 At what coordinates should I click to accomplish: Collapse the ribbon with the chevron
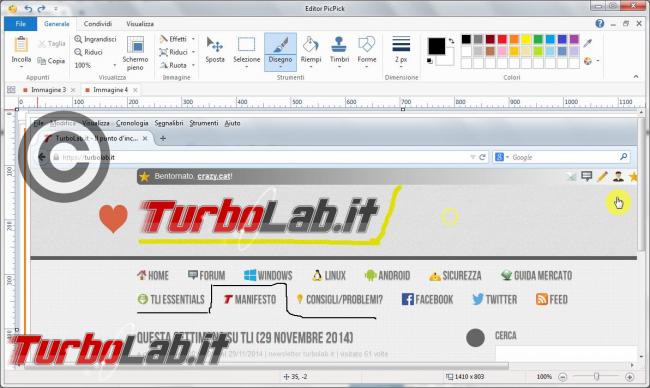636,77
